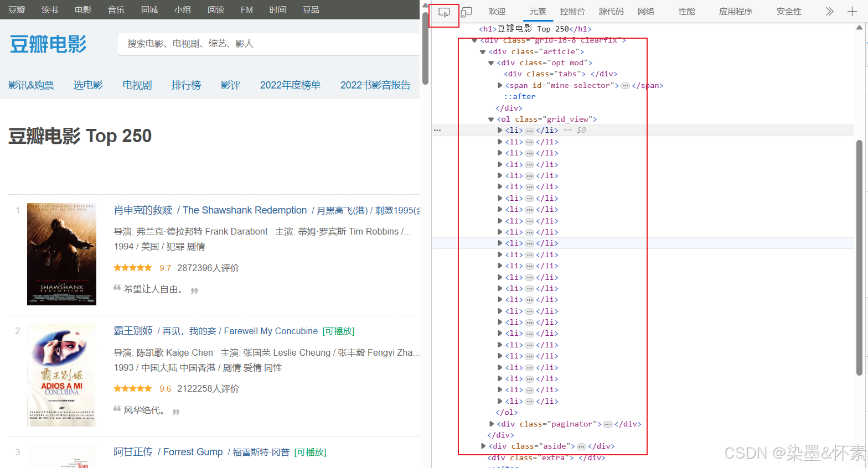Go to 选电影 section
Viewport: 868px width, 468px height.
(89, 85)
